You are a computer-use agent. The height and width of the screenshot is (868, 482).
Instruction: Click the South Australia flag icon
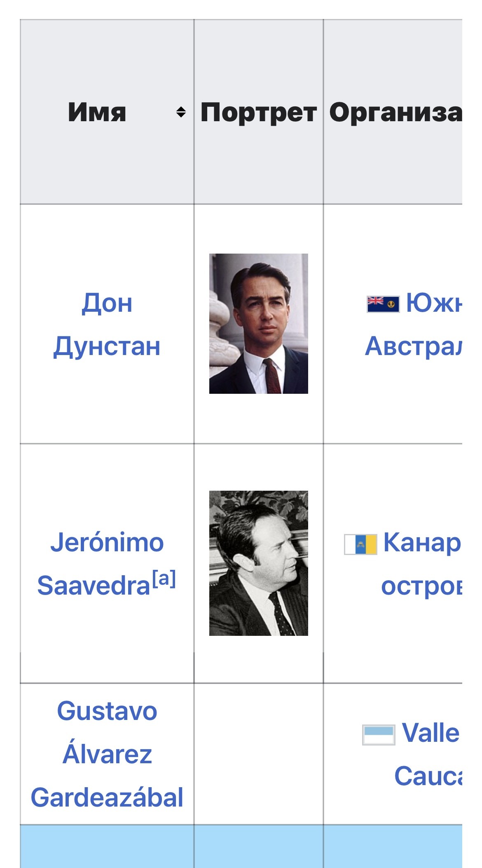pyautogui.click(x=383, y=304)
